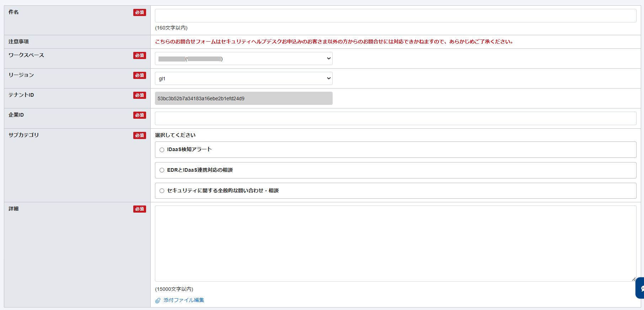This screenshot has width=644, height=310.
Task: Click the 必須 badge next to テナントID
Action: pyautogui.click(x=140, y=95)
